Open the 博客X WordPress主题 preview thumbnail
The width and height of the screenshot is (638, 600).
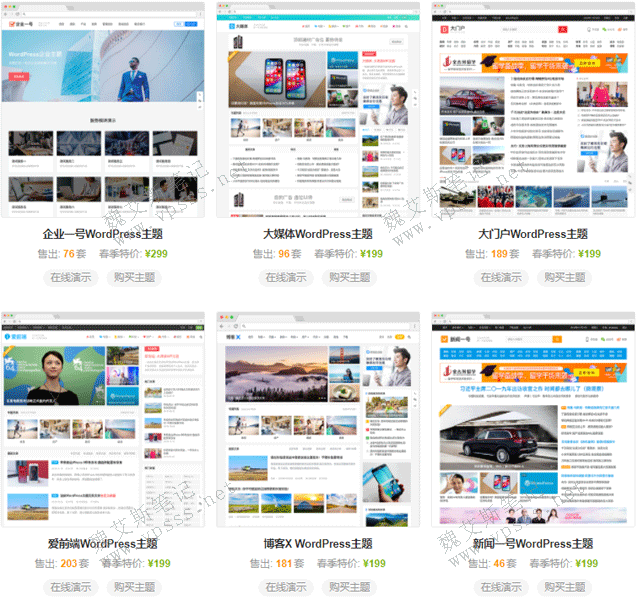tap(318, 422)
